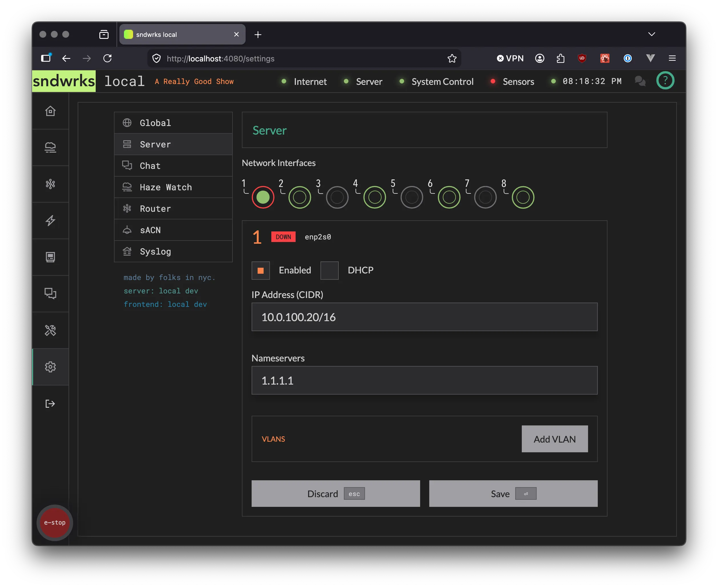
Task: Select network interface 6
Action: 449,197
